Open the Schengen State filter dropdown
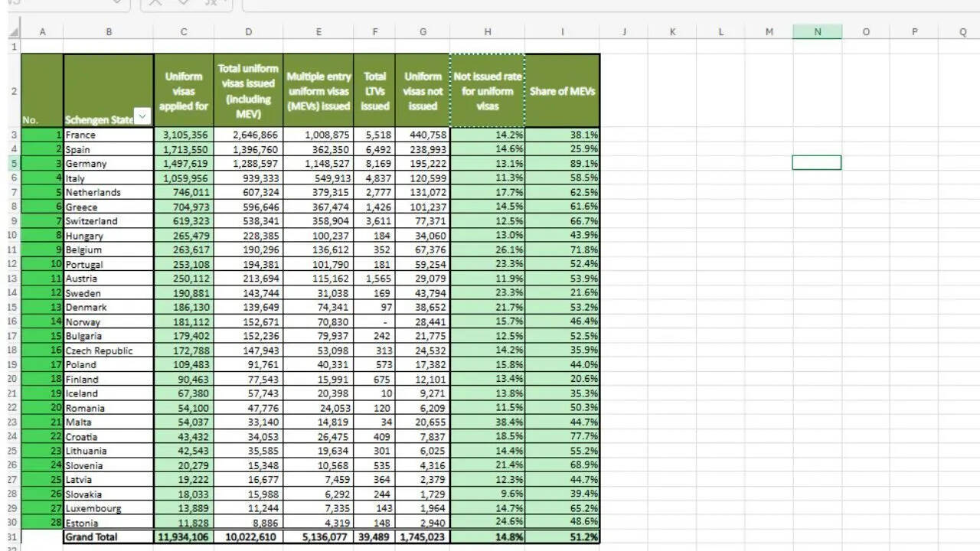The width and height of the screenshot is (980, 551). (142, 116)
